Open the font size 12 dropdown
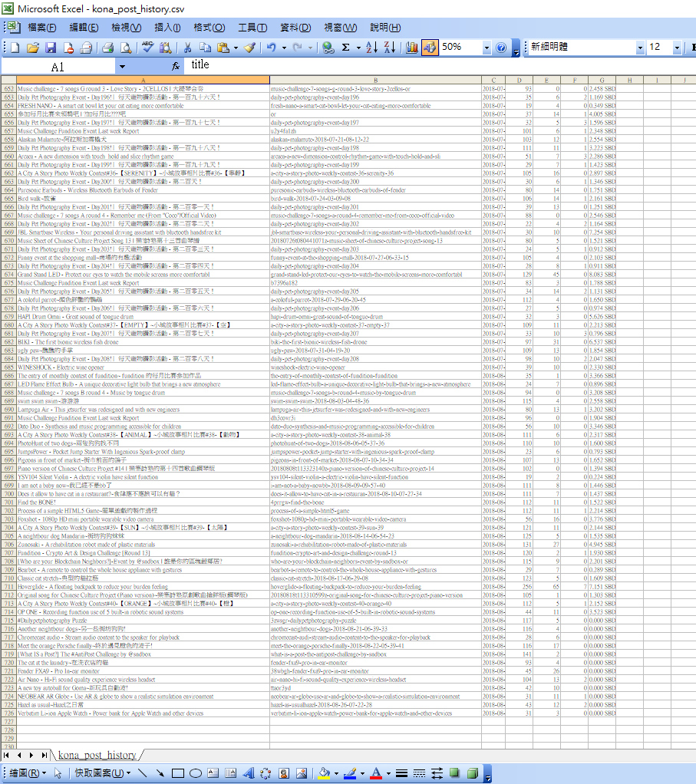696x784 pixels. 677,48
